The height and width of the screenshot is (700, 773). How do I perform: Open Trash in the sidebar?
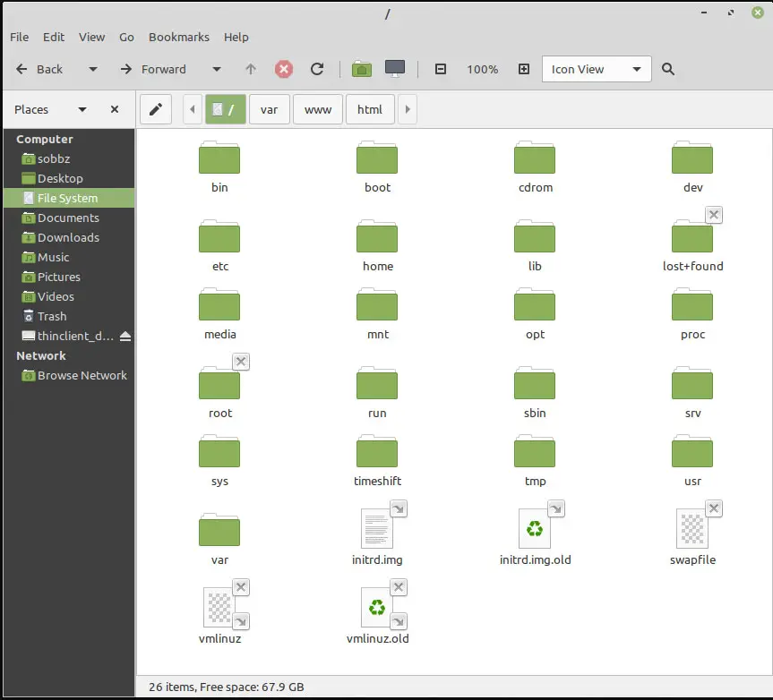69,316
